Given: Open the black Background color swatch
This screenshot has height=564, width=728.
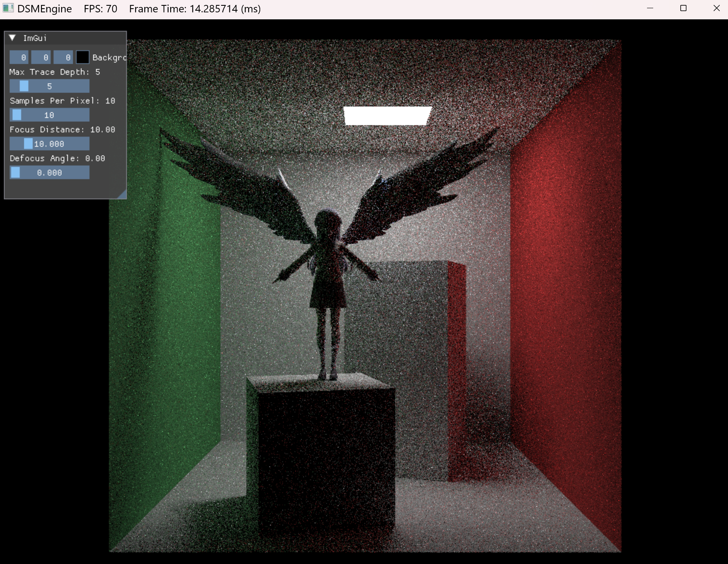Looking at the screenshot, I should point(83,58).
